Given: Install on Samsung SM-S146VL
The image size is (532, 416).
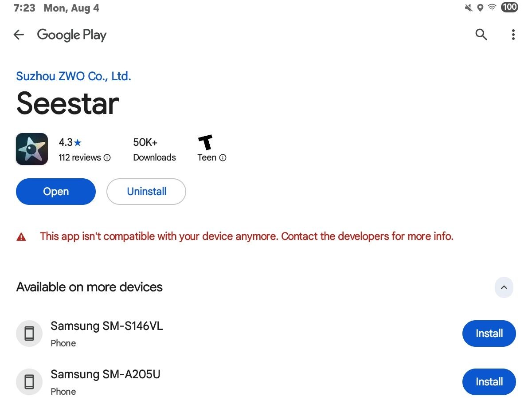Looking at the screenshot, I should tap(489, 334).
